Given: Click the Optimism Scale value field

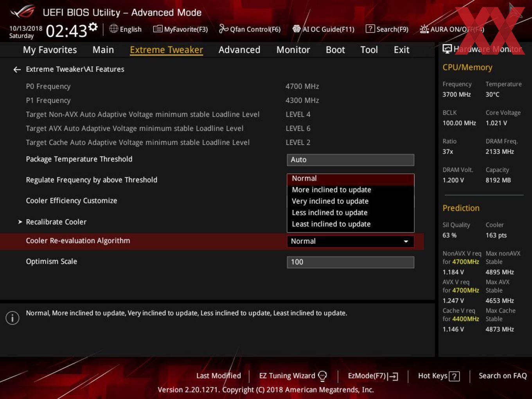Looking at the screenshot, I should point(350,262).
